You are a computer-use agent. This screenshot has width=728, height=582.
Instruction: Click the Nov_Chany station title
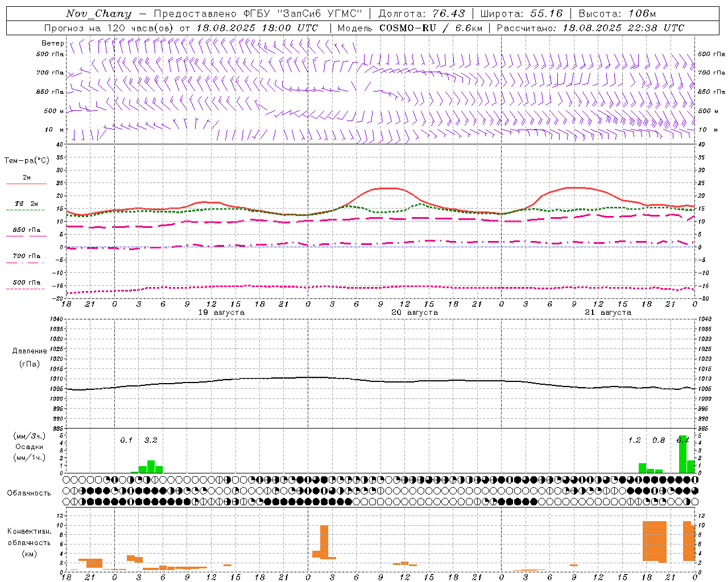(98, 14)
